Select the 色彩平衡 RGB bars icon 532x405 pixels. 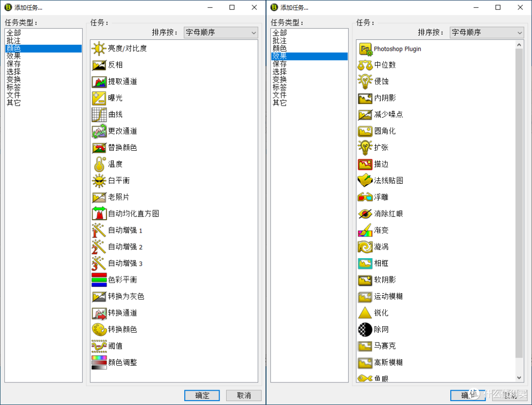pyautogui.click(x=99, y=280)
